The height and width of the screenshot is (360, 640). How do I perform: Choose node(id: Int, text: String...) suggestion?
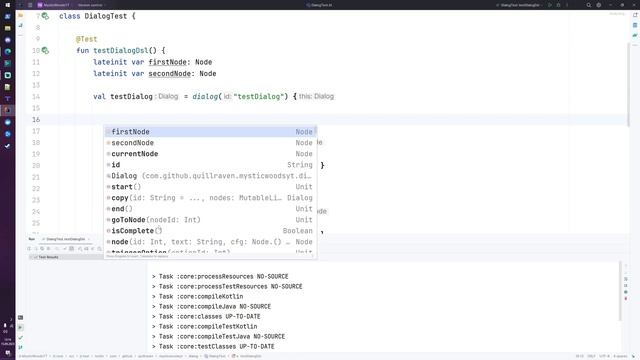[210, 242]
